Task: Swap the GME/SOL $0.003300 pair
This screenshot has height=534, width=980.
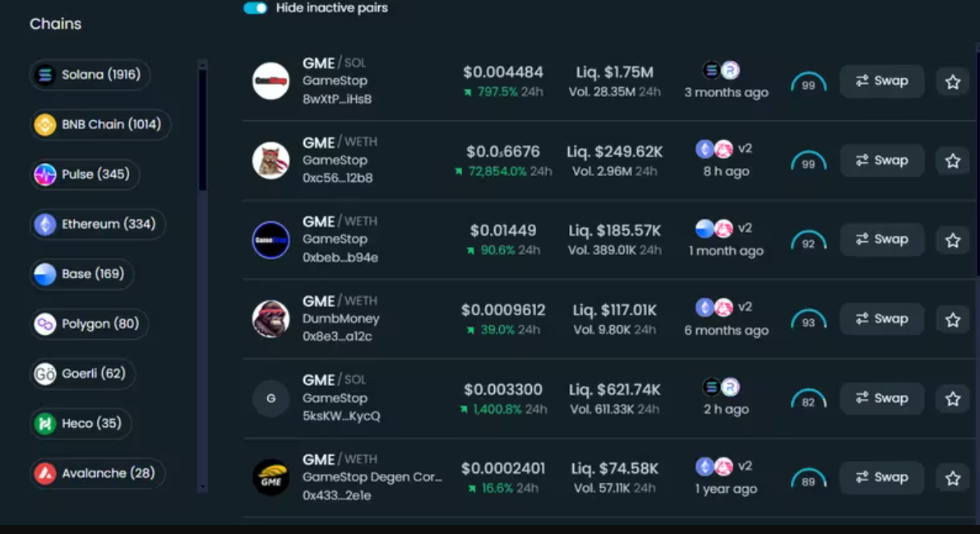Action: (881, 398)
